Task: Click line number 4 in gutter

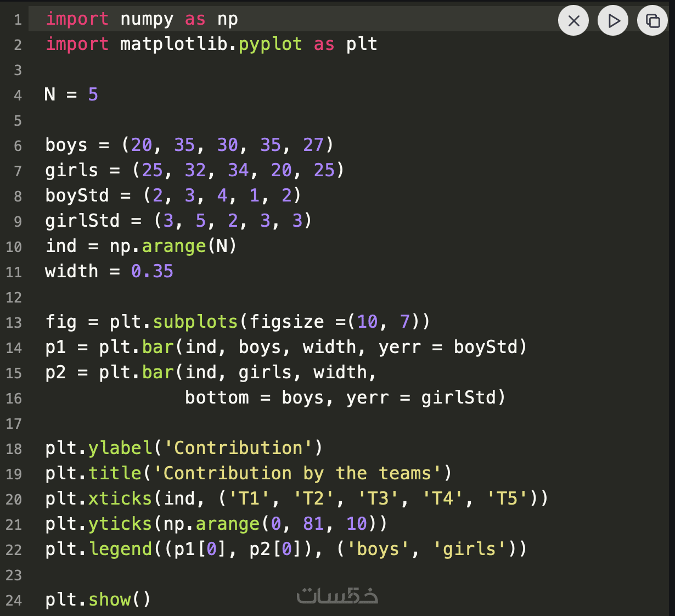Action: [18, 96]
